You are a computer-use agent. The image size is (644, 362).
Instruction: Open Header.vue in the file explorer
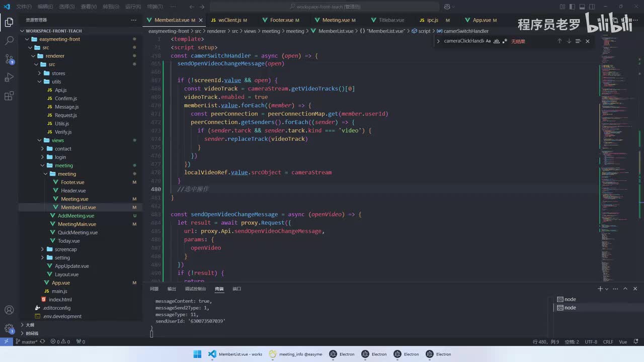73,191
